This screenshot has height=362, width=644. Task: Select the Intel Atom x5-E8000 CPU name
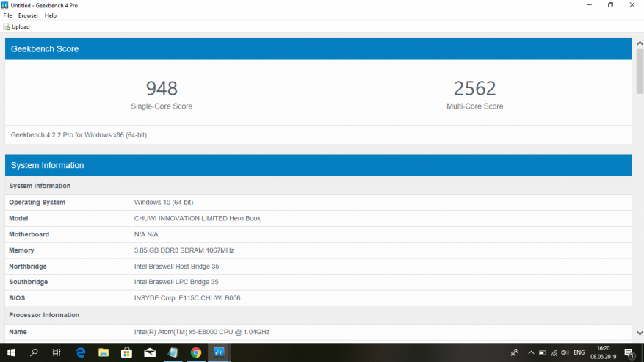pyautogui.click(x=202, y=332)
